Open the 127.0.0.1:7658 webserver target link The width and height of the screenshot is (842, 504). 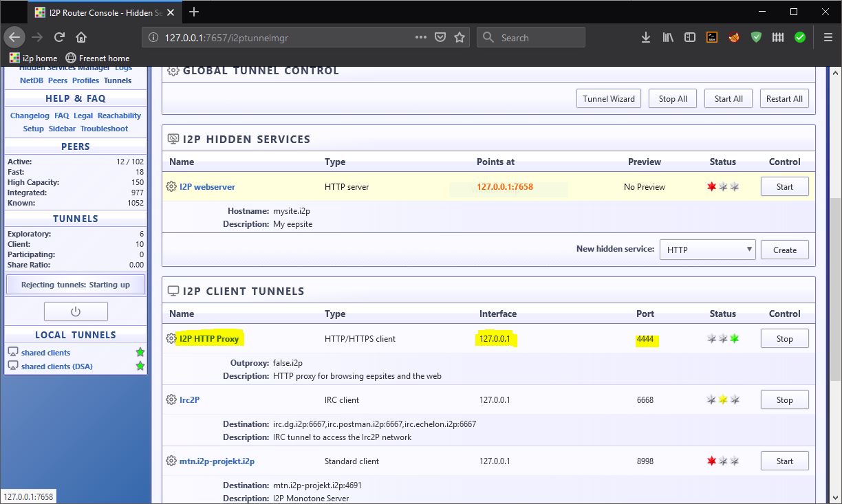[x=505, y=186]
